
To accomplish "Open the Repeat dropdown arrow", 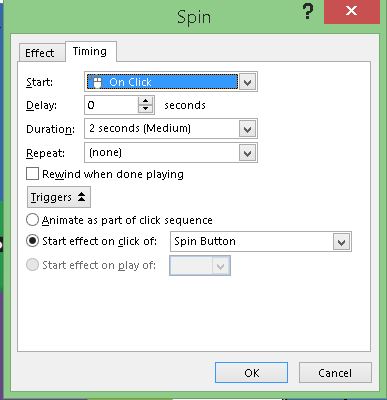I will click(247, 153).
